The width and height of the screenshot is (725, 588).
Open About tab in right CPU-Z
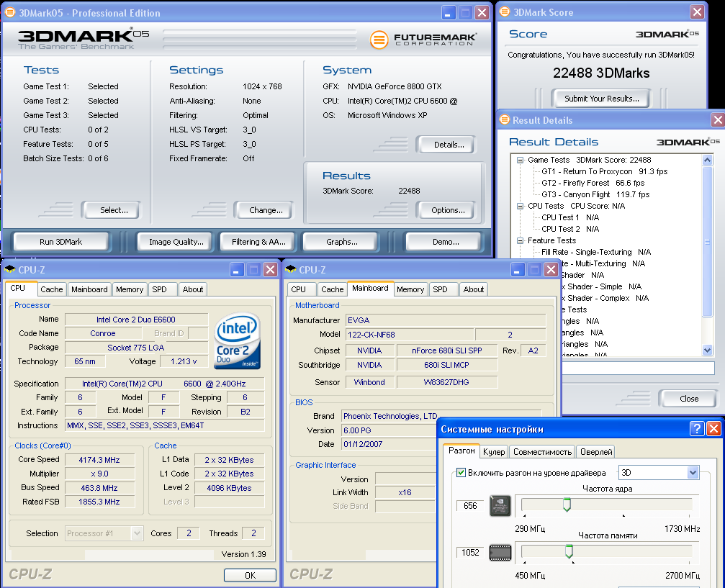click(474, 289)
